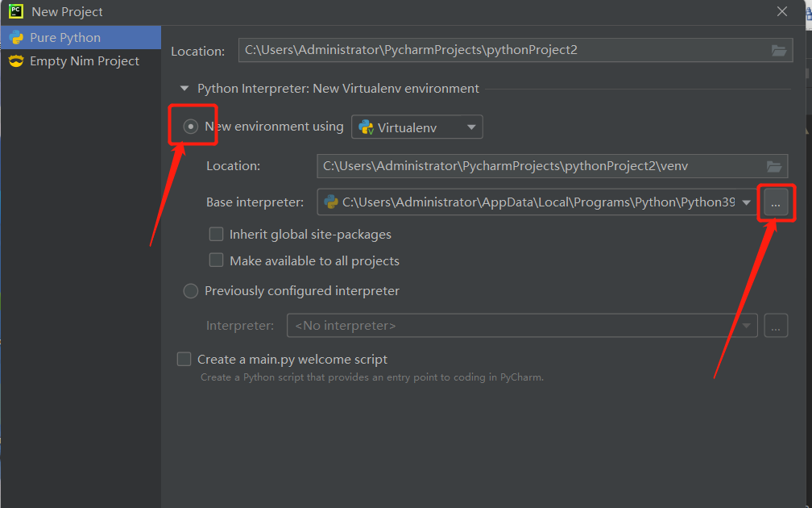Image resolution: width=812 pixels, height=508 pixels.
Task: Collapse the Python Interpreter section
Action: (x=184, y=89)
